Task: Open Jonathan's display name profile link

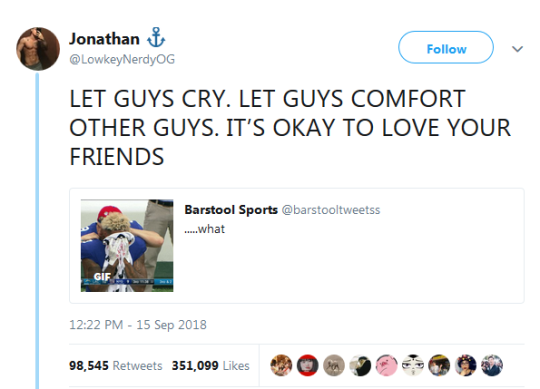Action: [x=104, y=39]
